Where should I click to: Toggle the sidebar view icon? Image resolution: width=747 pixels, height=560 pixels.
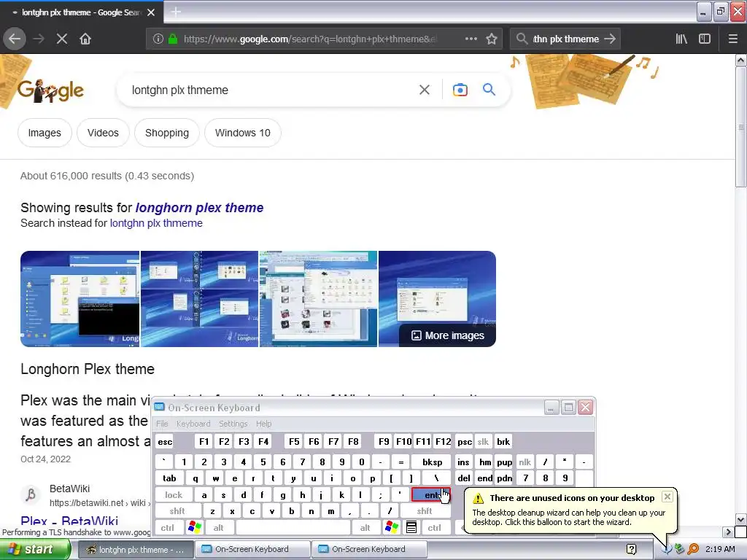[705, 39]
